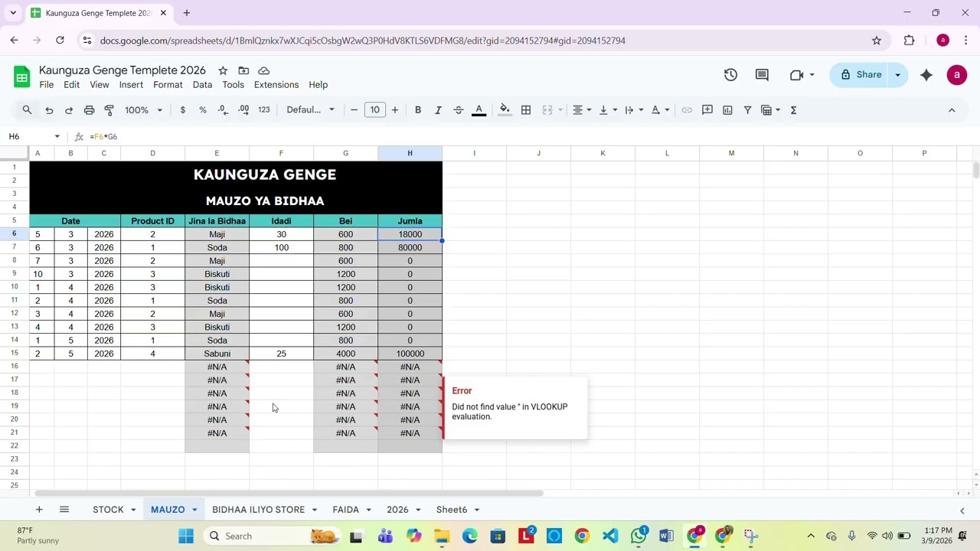The height and width of the screenshot is (551, 980).
Task: Open the Functions sigma icon
Action: (x=793, y=110)
